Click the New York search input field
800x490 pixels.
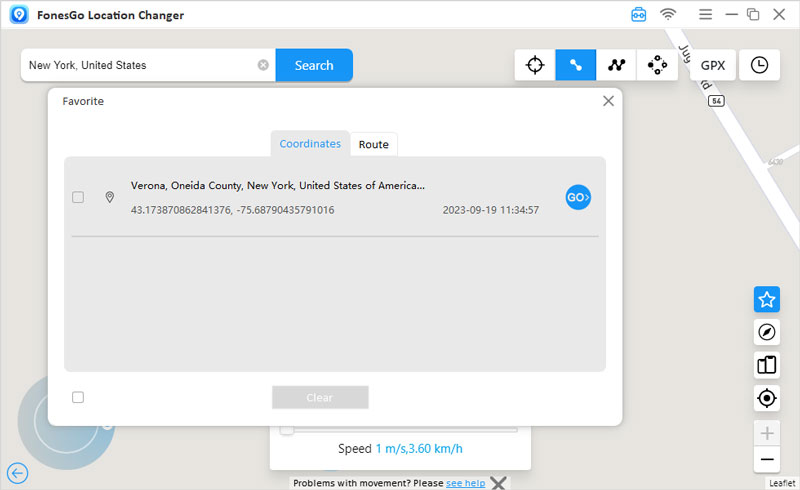click(140, 65)
